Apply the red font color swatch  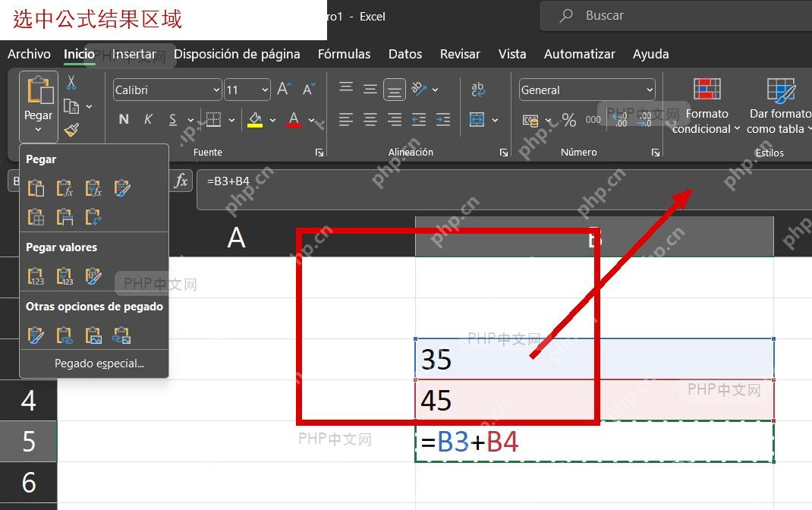click(294, 120)
